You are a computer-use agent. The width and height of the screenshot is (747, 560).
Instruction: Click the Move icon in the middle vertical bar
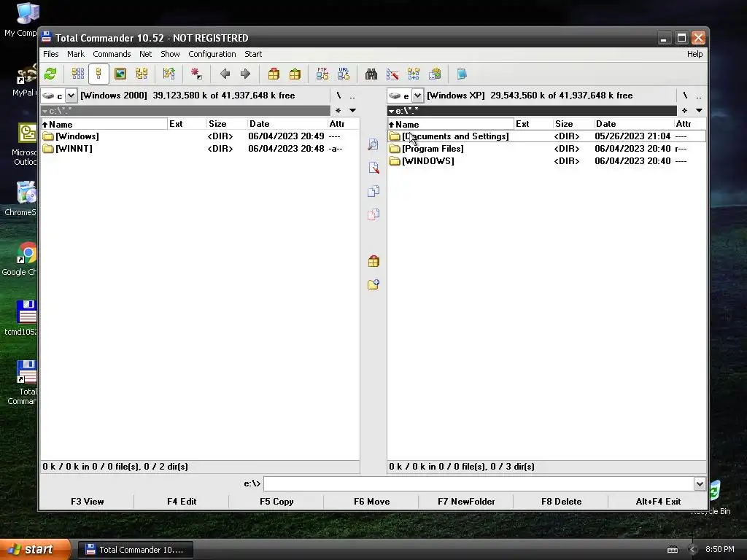(373, 214)
